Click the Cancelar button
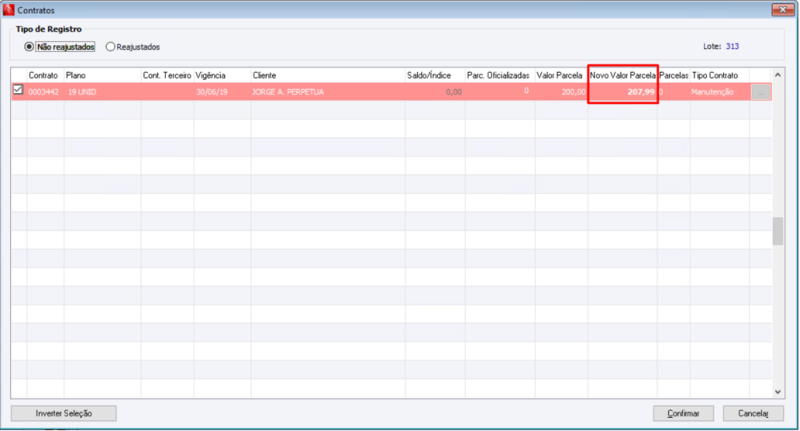Screen dimensions: 800x431 click(x=753, y=413)
